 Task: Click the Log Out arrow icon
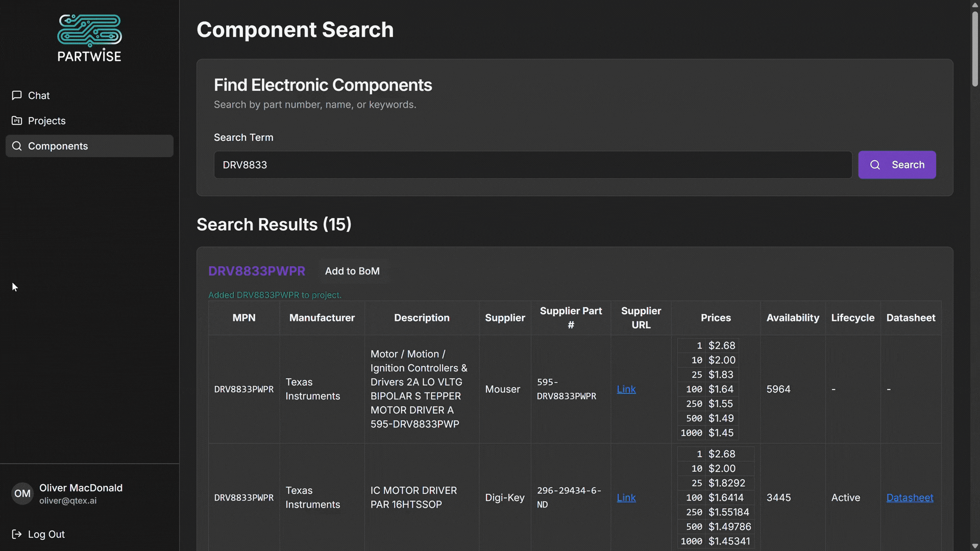click(x=17, y=534)
